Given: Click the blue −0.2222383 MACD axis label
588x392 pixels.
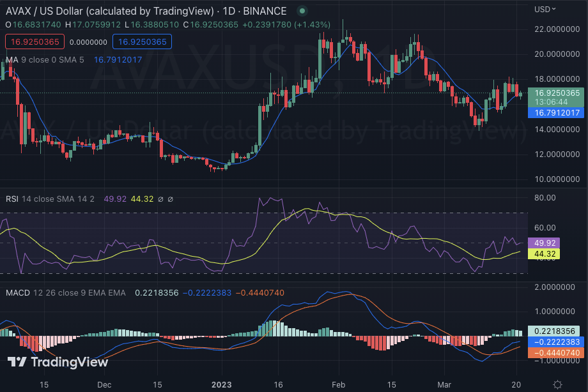Looking at the screenshot, I should click(x=556, y=342).
